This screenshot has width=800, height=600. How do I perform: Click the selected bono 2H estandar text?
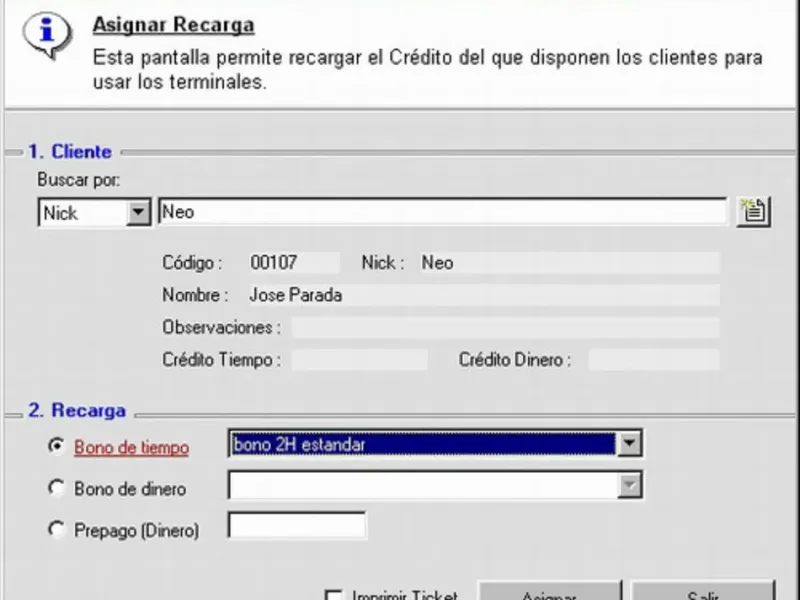tap(299, 444)
